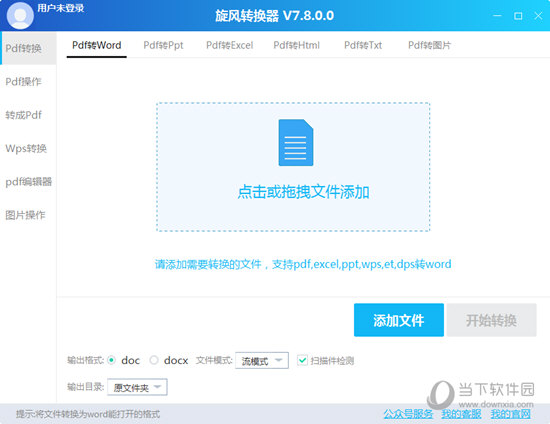550x424 pixels.
Task: Toggle the 扫描件检测 checkbox
Action: [302, 360]
